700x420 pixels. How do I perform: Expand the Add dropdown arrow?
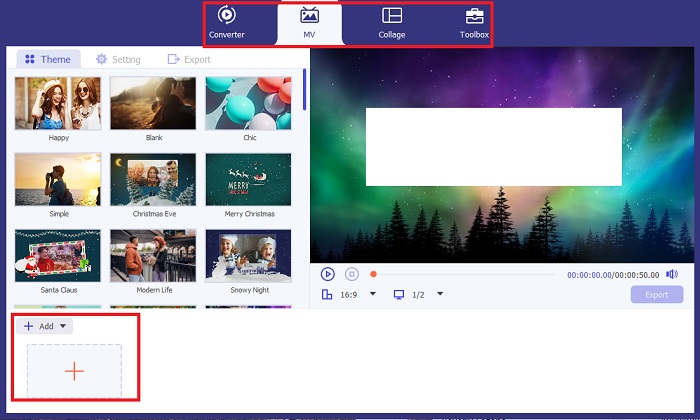pyautogui.click(x=63, y=326)
